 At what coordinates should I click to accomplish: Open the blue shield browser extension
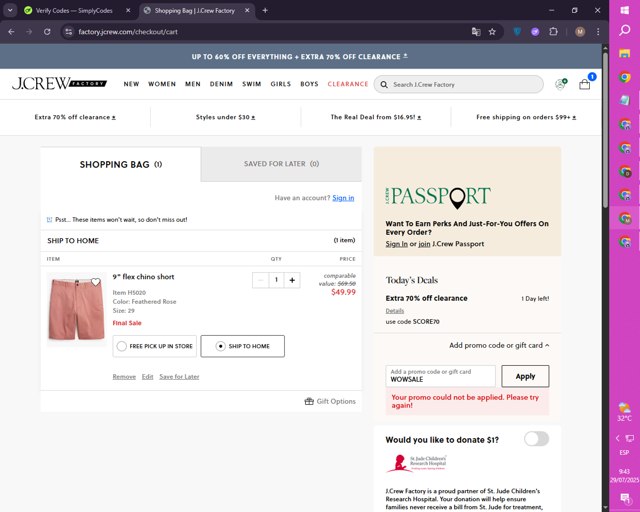(x=517, y=32)
